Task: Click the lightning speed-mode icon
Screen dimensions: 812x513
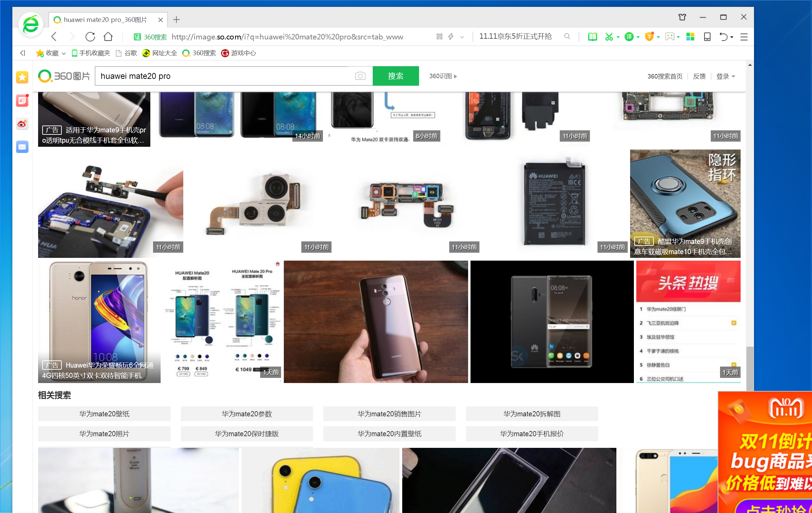Action: point(451,37)
